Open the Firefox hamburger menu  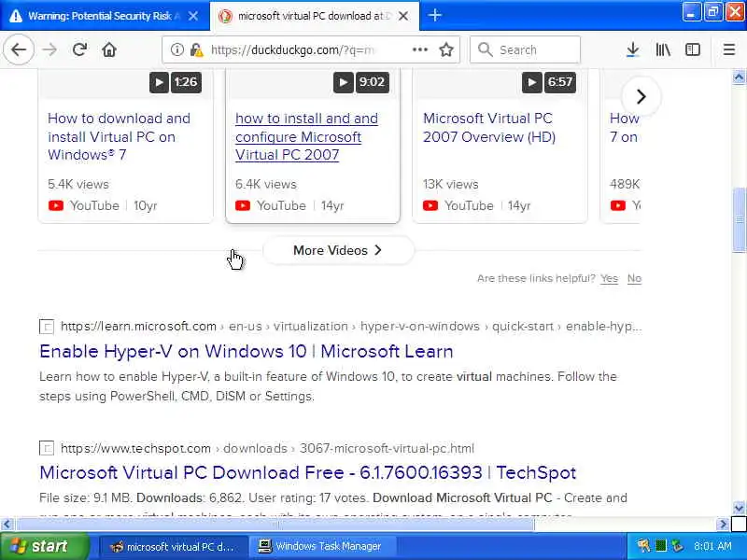coord(729,49)
